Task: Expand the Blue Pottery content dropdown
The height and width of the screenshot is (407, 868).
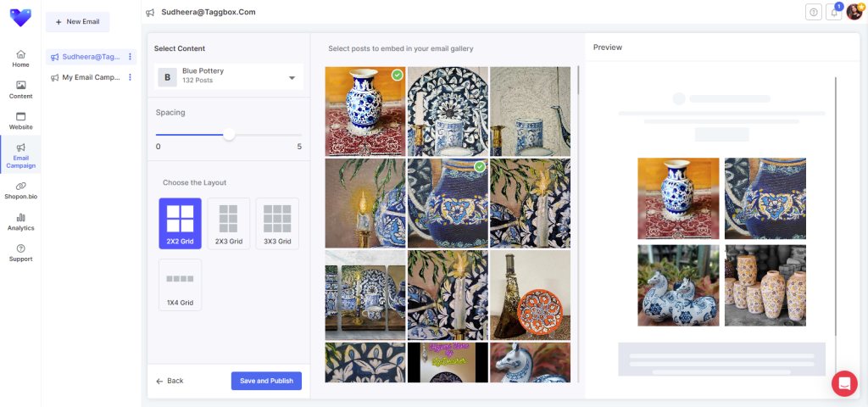Action: (x=292, y=78)
